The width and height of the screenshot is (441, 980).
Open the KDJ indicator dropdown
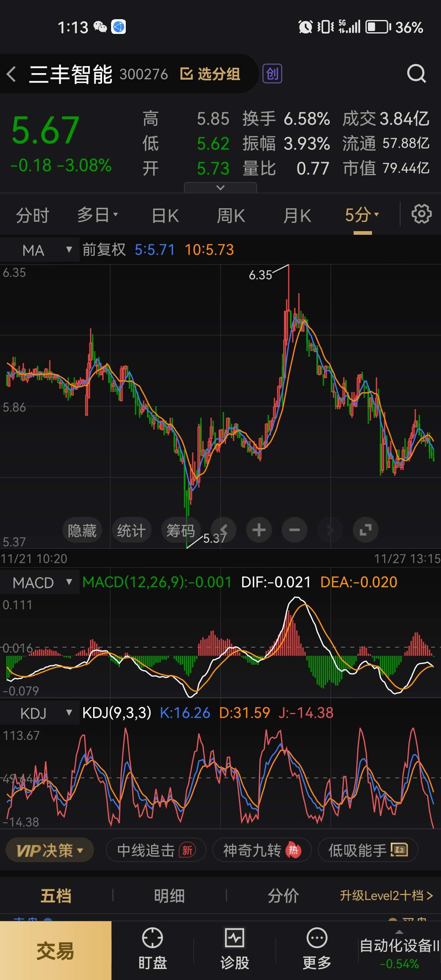tap(39, 713)
